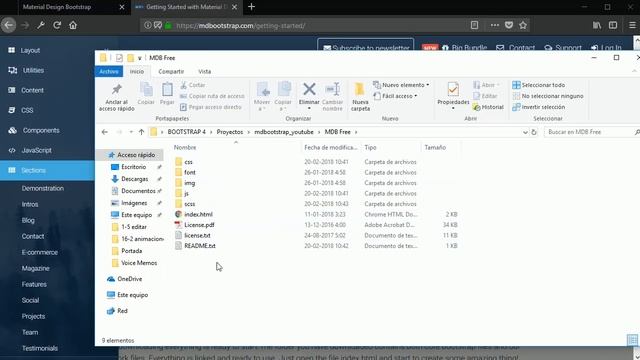Open Nuevo elemento dropdown

point(401,85)
